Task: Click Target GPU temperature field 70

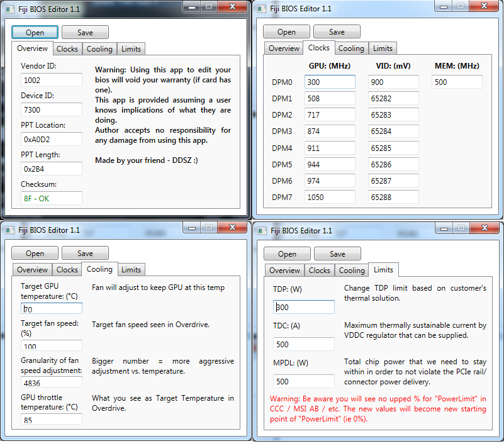Action: coord(52,308)
